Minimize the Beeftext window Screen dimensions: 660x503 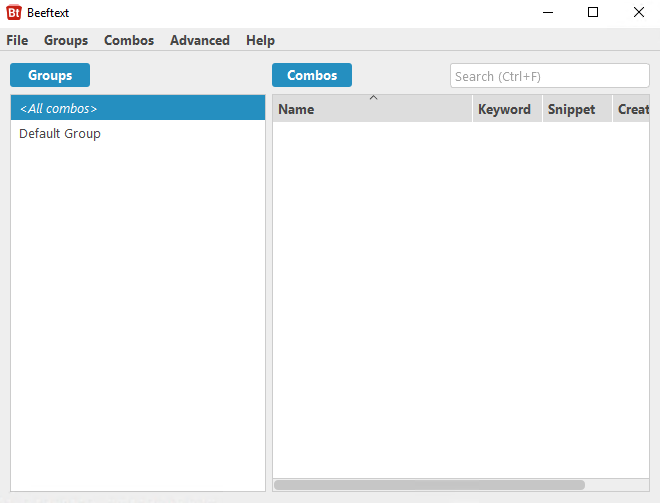548,13
